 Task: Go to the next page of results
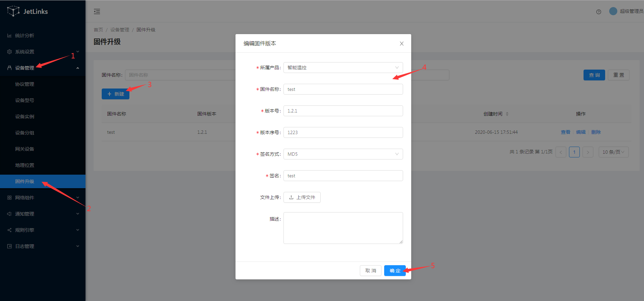588,152
